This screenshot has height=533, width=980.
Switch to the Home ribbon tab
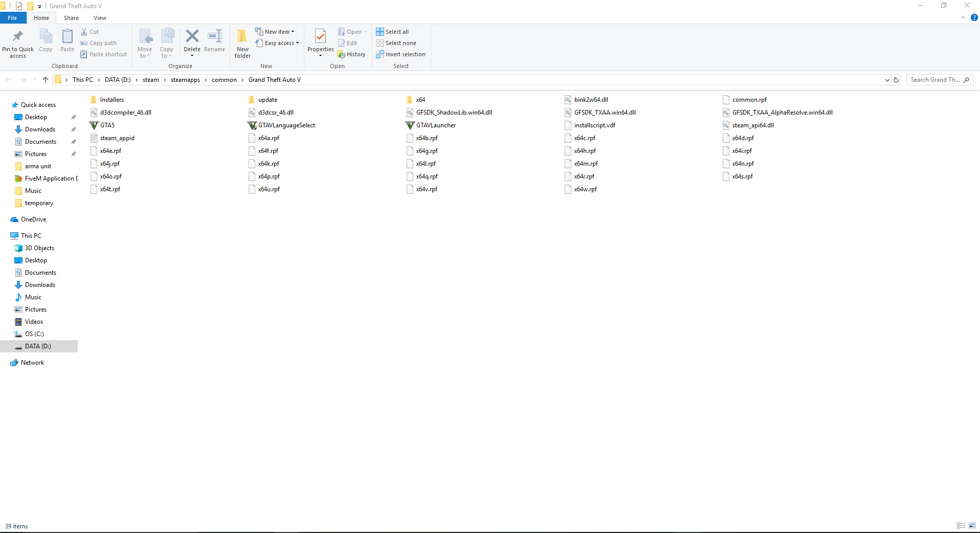[x=41, y=18]
